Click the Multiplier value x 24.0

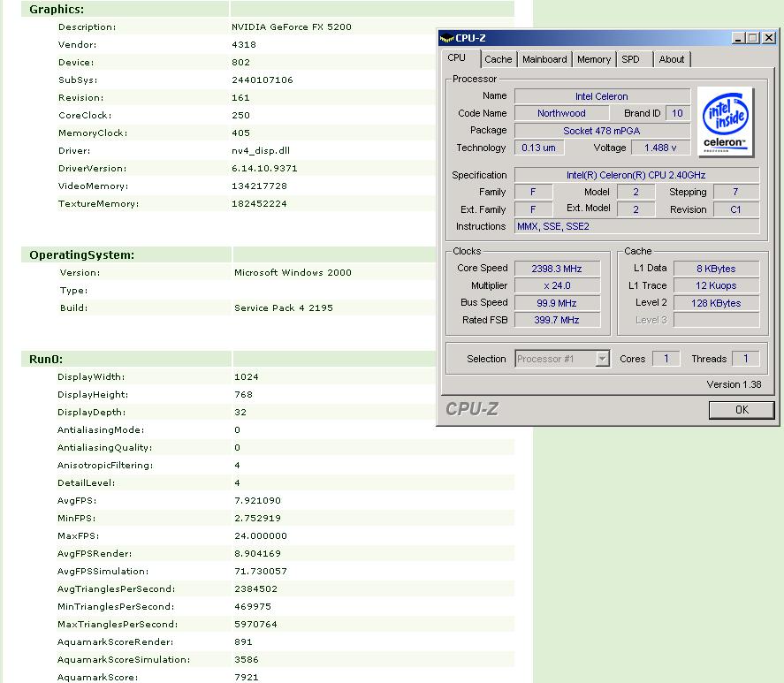557,285
